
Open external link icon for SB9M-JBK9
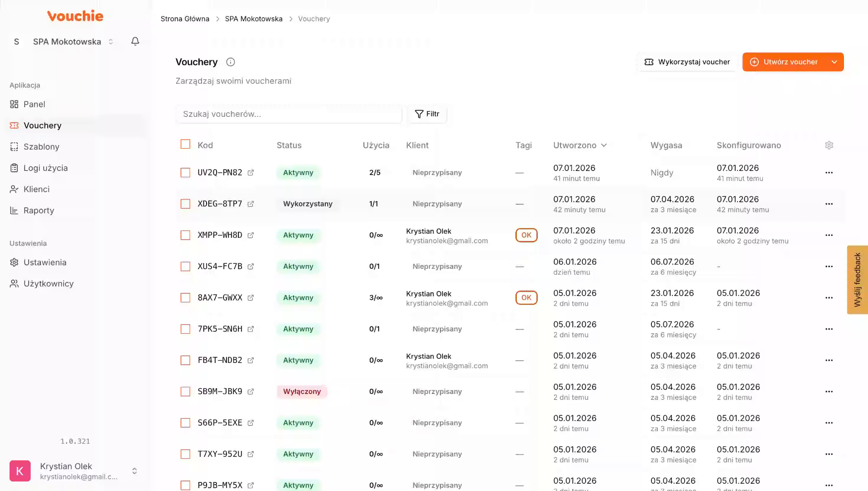(251, 391)
